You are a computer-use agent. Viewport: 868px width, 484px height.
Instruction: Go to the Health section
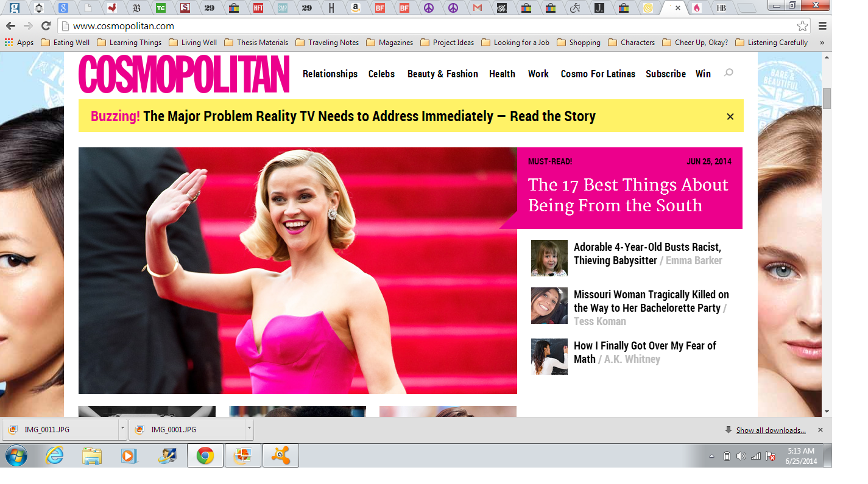click(x=502, y=74)
